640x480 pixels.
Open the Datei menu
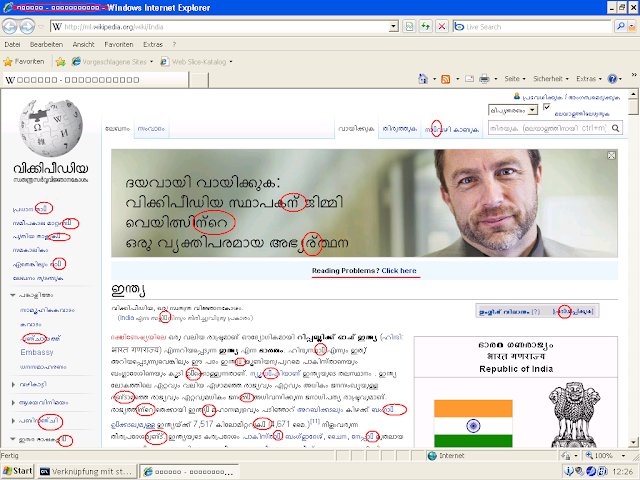12,44
